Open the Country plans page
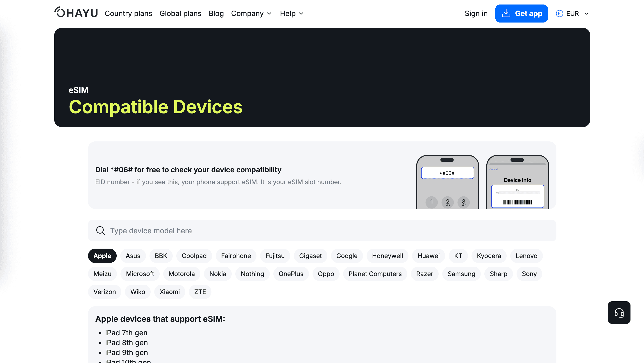Viewport: 644px width, 363px height. [128, 14]
